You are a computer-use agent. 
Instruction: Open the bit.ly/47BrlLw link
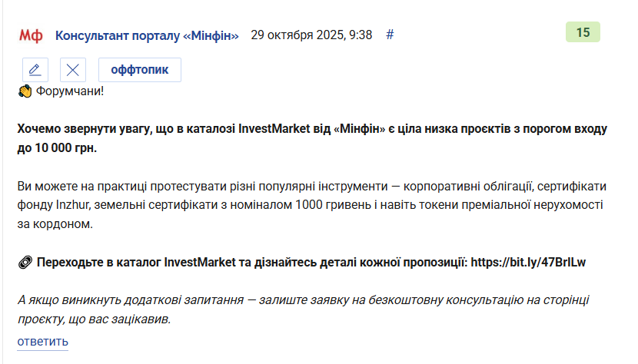(x=528, y=263)
